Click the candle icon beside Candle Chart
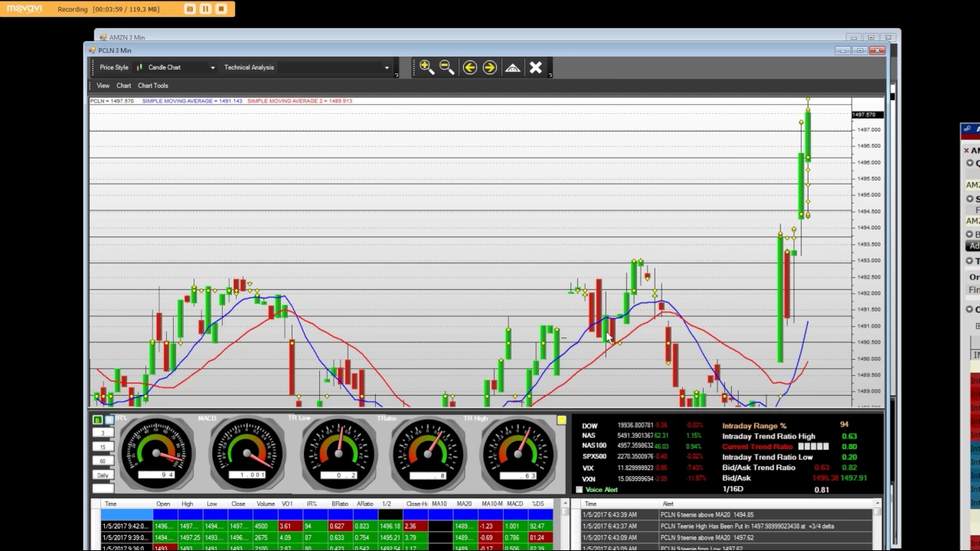This screenshot has width=980, height=551. click(x=139, y=67)
